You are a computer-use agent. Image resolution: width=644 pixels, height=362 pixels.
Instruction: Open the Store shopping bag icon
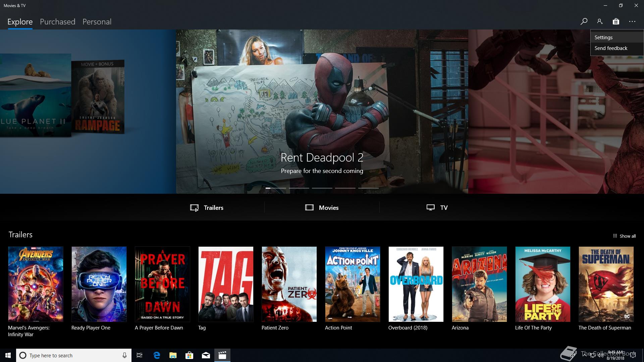click(x=616, y=21)
